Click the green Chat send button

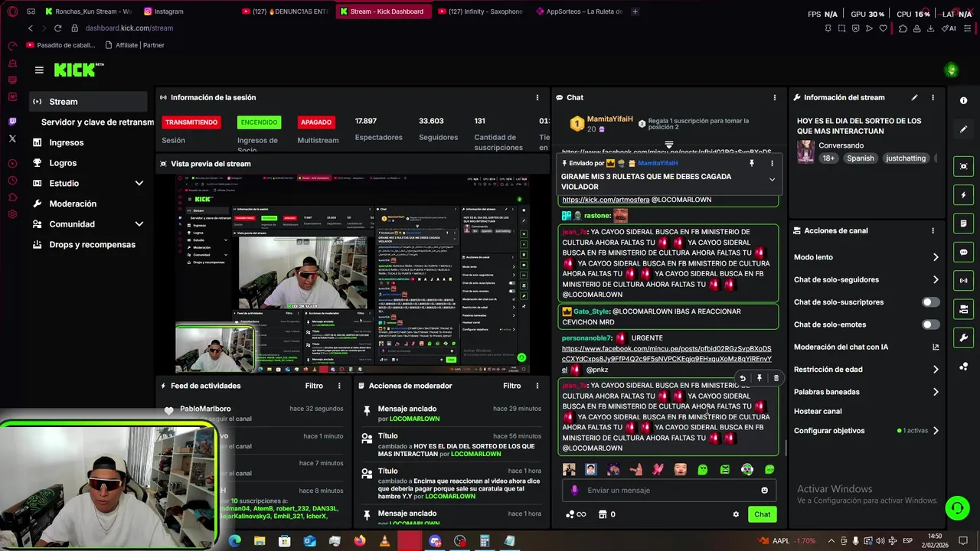762,514
